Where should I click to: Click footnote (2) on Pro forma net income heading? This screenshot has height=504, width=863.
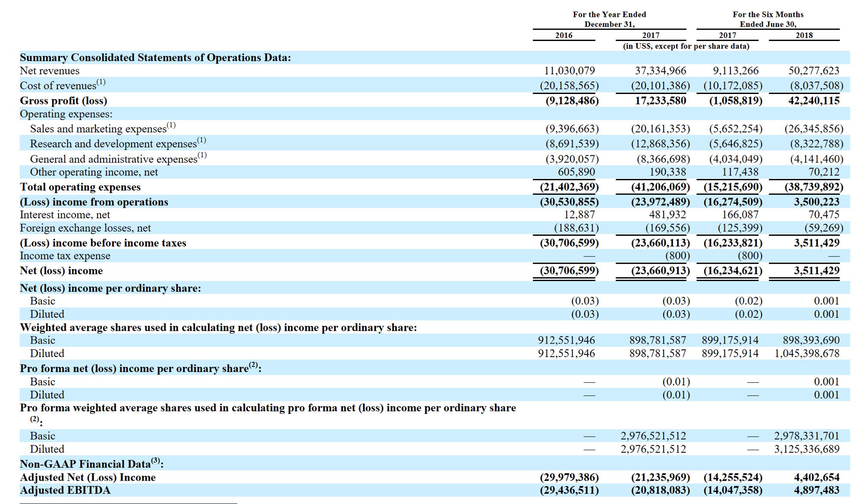(253, 366)
